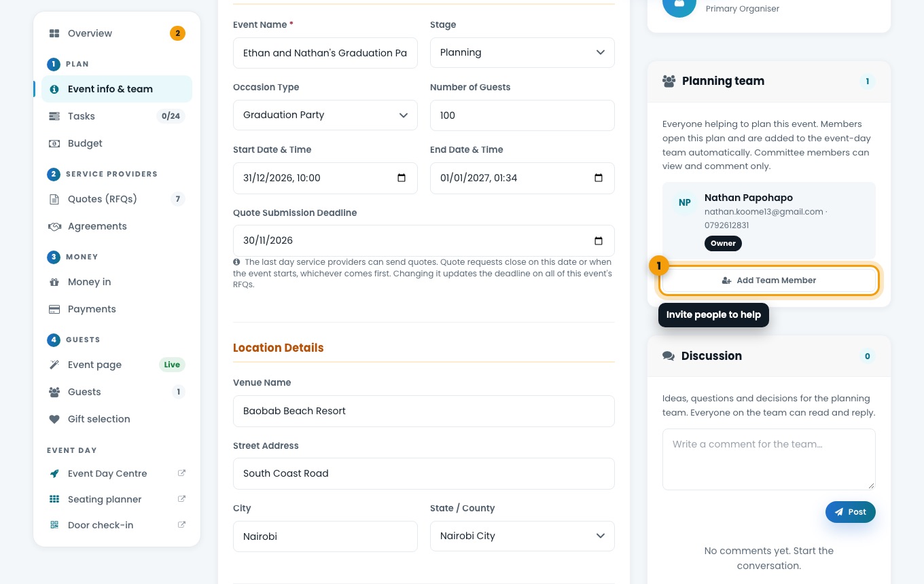Open the Occasion Type dropdown
Image resolution: width=924 pixels, height=584 pixels.
point(325,115)
